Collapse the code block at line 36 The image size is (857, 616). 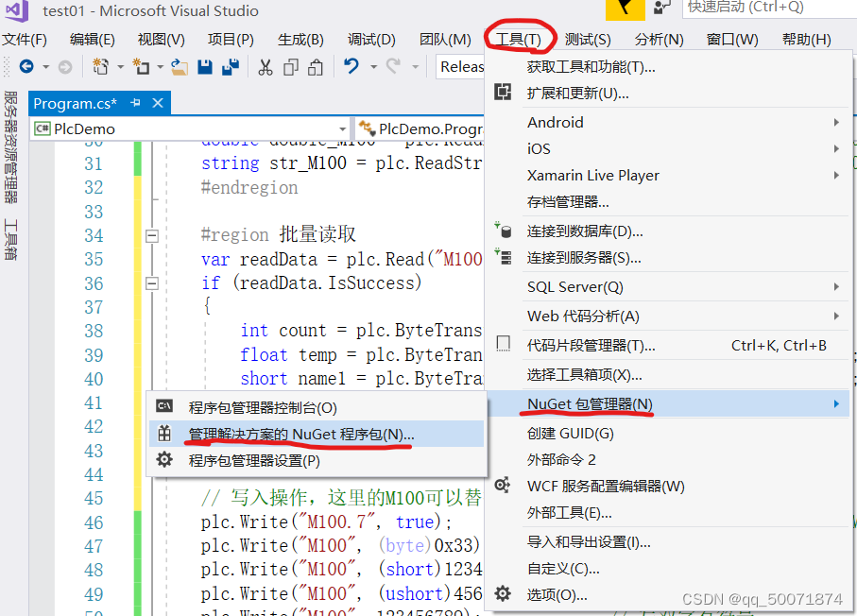pyautogui.click(x=152, y=283)
